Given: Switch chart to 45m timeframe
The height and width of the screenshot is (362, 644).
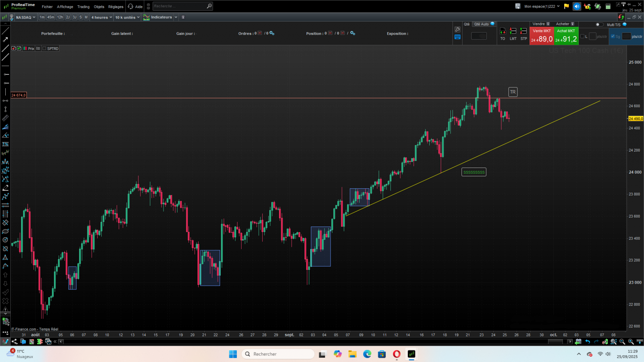Looking at the screenshot, I should (x=51, y=17).
